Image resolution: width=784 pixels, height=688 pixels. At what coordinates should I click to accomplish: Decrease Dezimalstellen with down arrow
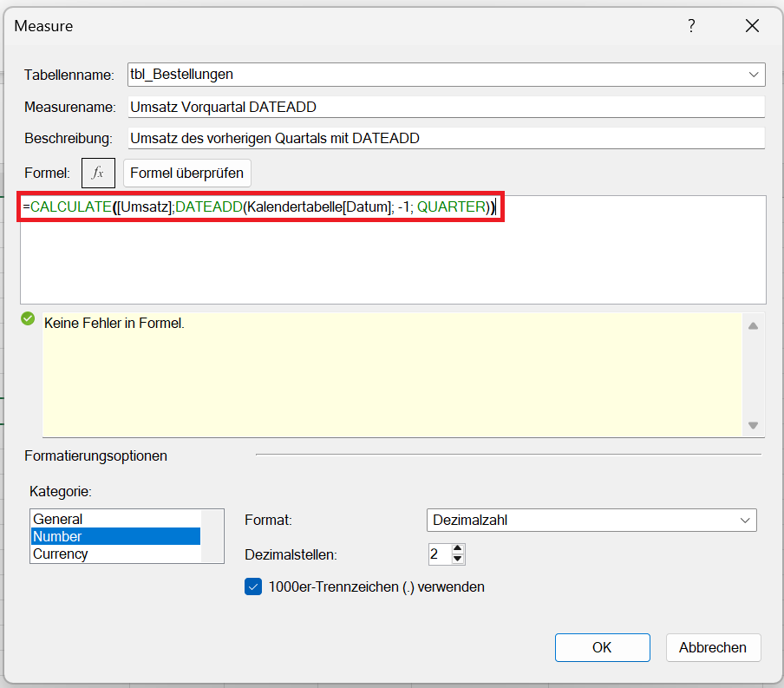[458, 559]
